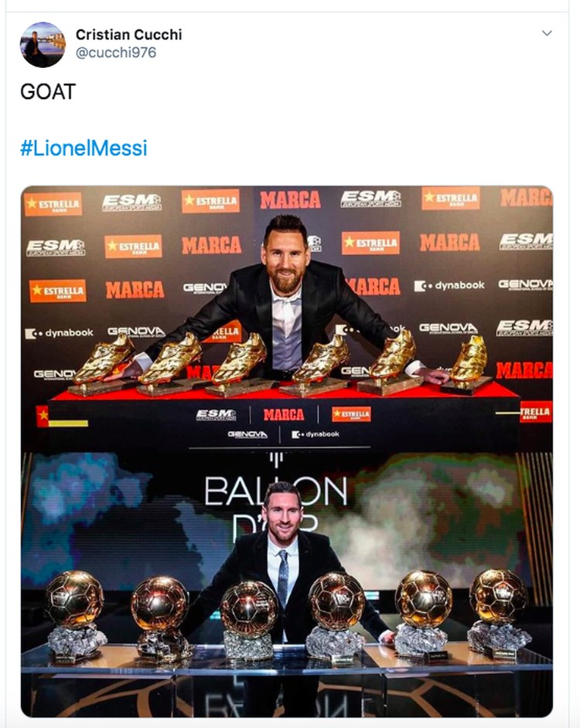Open the top photo with golden shoes
This screenshot has height=728, width=580.
[287, 319]
